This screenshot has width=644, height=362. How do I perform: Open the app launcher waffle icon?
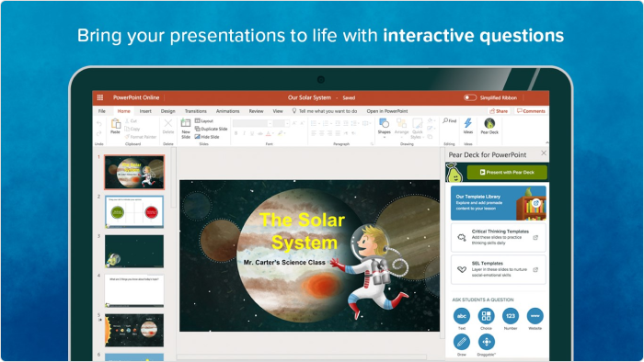[99, 97]
